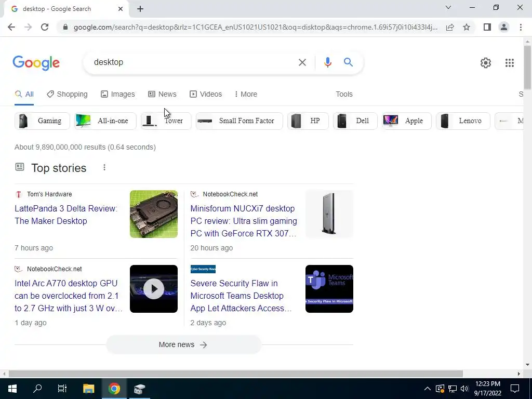Open File Explorer from the taskbar
The width and height of the screenshot is (532, 399).
pyautogui.click(x=88, y=389)
